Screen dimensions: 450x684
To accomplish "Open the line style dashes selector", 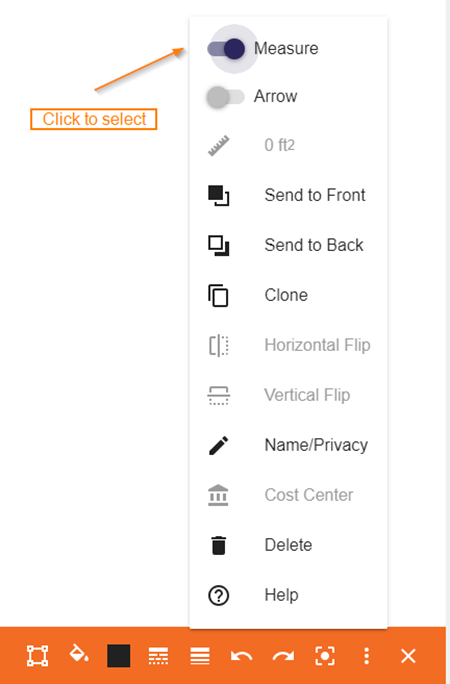I will [x=158, y=656].
